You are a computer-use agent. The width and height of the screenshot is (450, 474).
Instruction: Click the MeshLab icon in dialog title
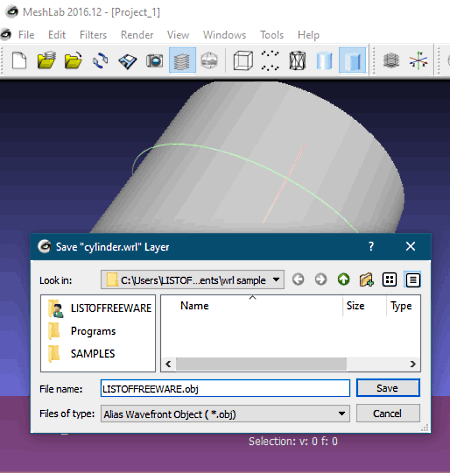click(44, 247)
